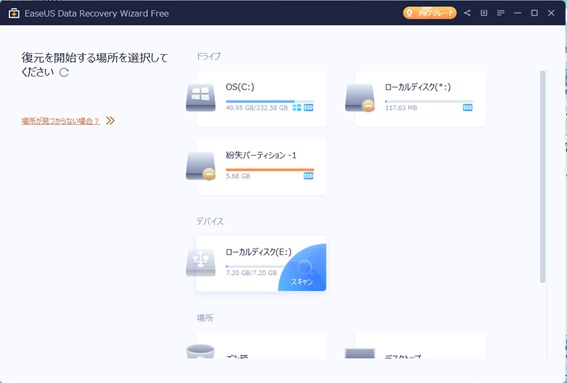Click the orange bar of 紛失パーティション -1
Image resolution: width=567 pixels, height=383 pixels.
pyautogui.click(x=270, y=170)
